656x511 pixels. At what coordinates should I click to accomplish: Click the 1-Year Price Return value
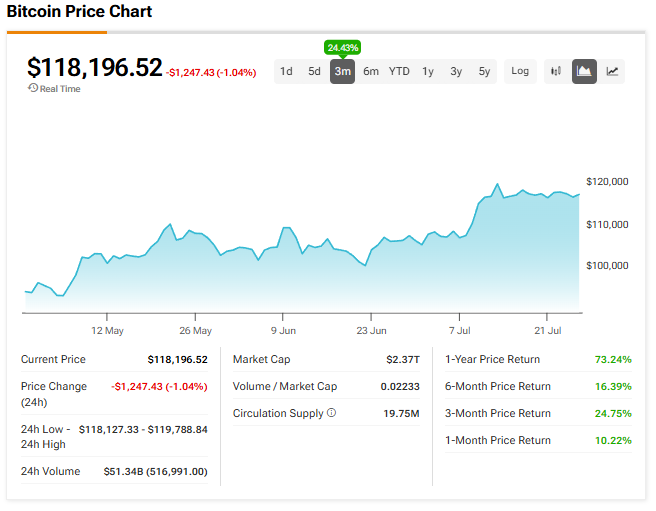(612, 359)
